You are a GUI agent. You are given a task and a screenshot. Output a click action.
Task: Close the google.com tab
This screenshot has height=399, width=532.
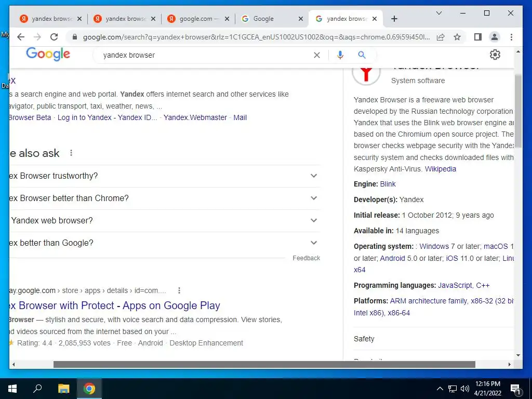point(227,19)
